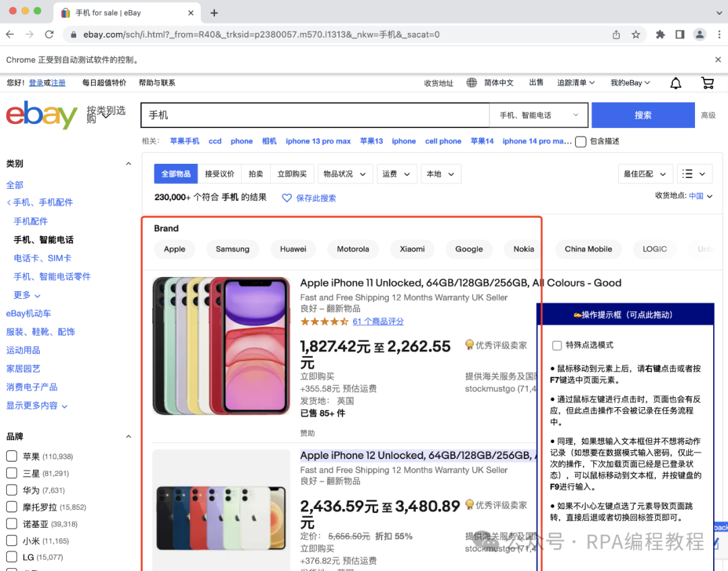The height and width of the screenshot is (571, 728).
Task: Check the 苹果 brand checkbox
Action: click(x=11, y=456)
